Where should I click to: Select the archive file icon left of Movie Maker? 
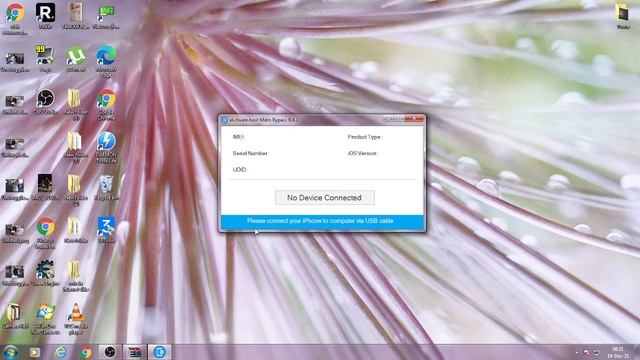coord(15,316)
